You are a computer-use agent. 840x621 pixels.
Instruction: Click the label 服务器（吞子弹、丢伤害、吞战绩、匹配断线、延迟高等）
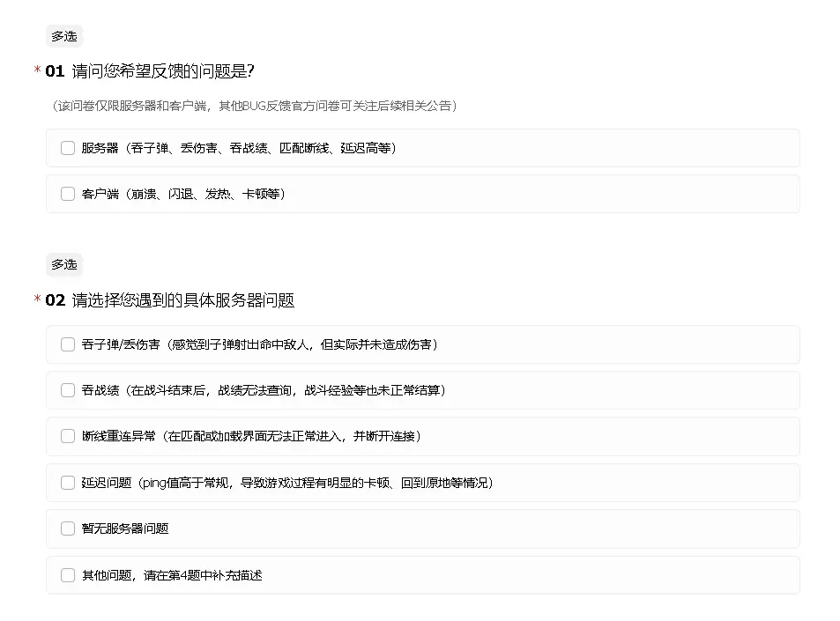(239, 148)
